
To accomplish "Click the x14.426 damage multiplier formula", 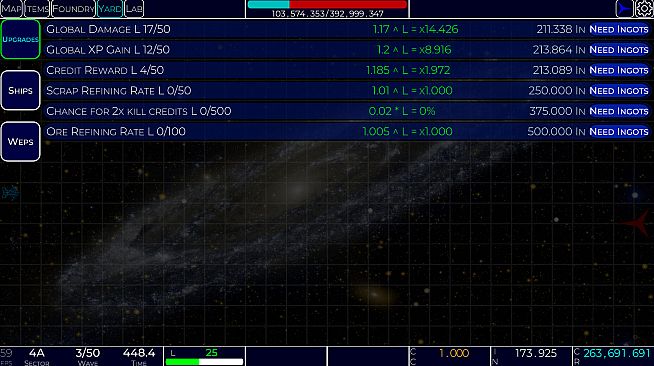I will click(415, 29).
